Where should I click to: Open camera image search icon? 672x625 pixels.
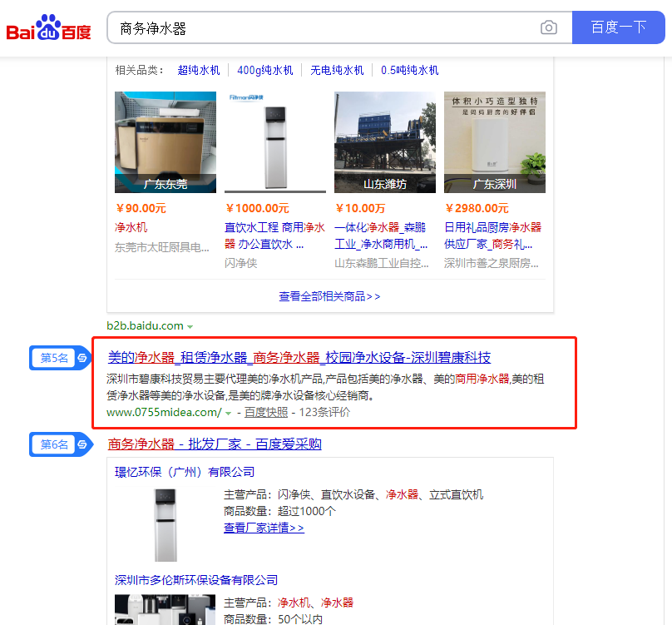click(549, 28)
